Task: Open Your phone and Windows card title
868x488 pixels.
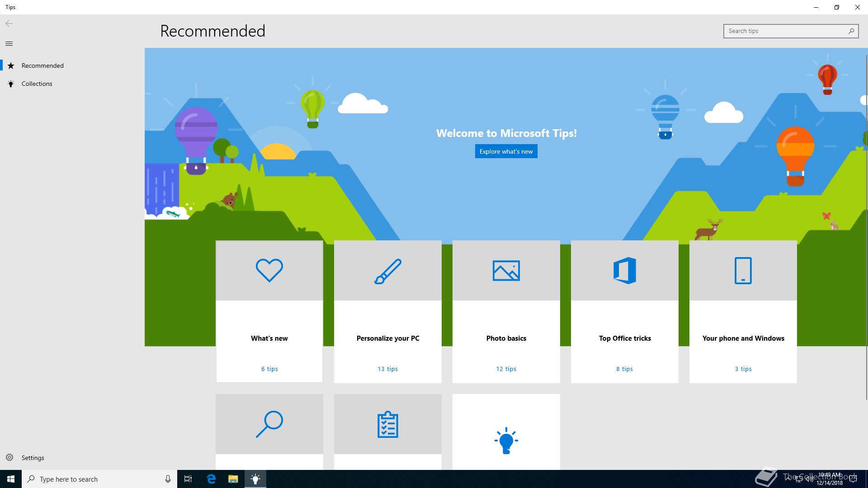Action: point(743,338)
